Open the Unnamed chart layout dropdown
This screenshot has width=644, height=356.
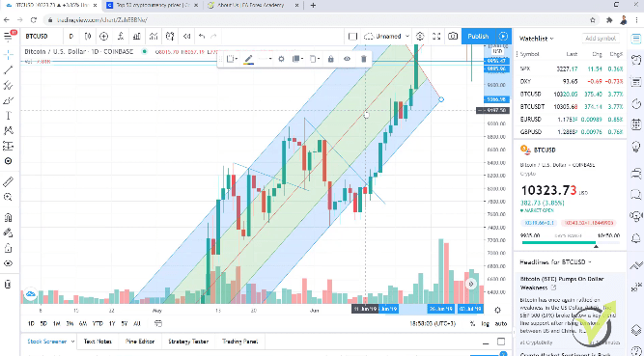(x=387, y=36)
